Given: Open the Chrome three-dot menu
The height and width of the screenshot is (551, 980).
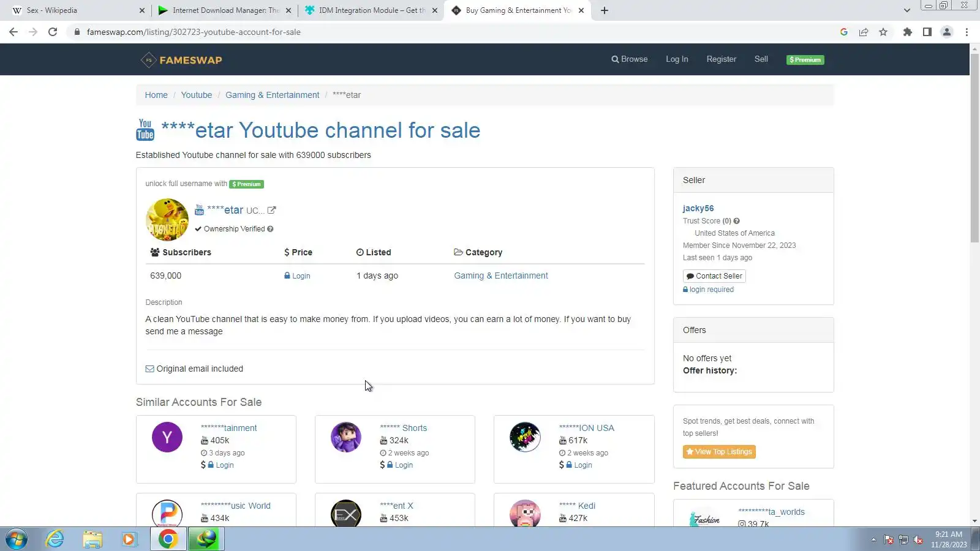Looking at the screenshot, I should point(967,32).
